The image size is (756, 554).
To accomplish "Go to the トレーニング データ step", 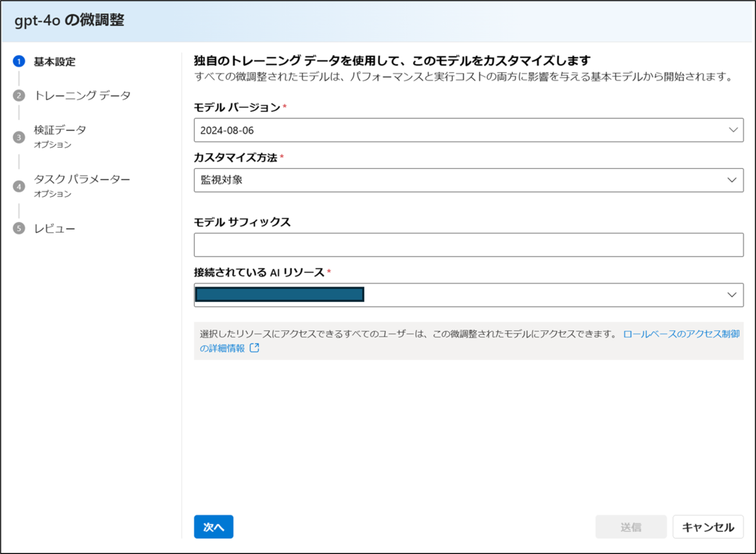I will [x=82, y=96].
